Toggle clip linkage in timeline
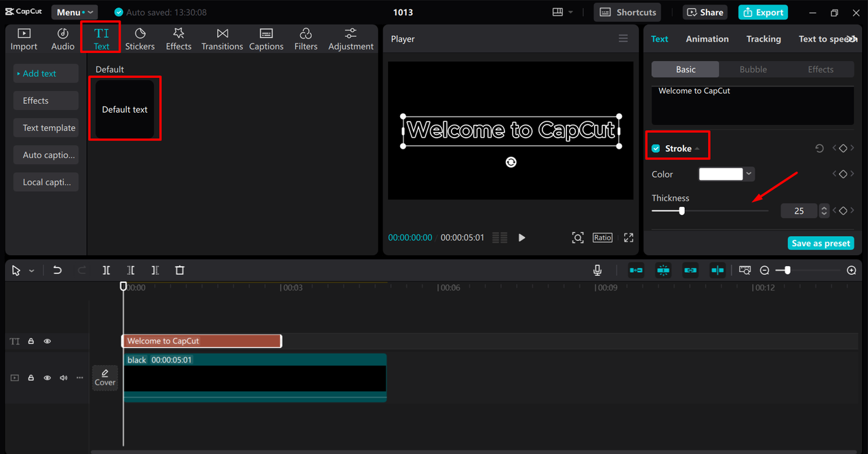 [690, 270]
